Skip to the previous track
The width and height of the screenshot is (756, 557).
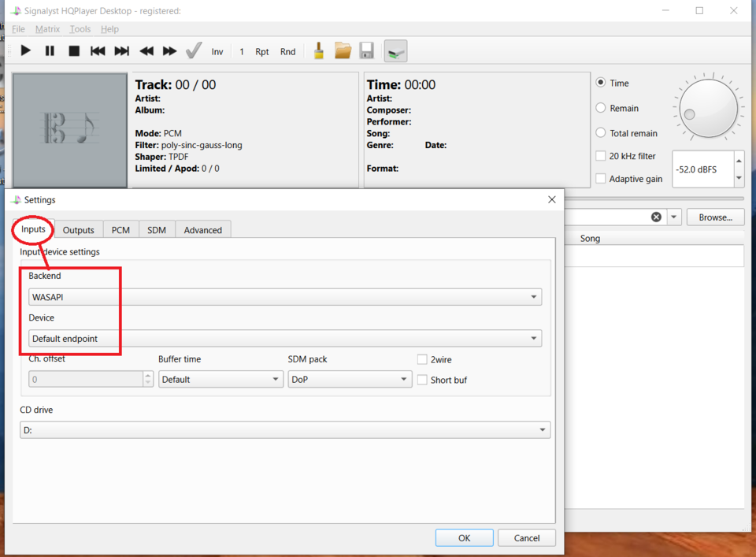coord(98,50)
